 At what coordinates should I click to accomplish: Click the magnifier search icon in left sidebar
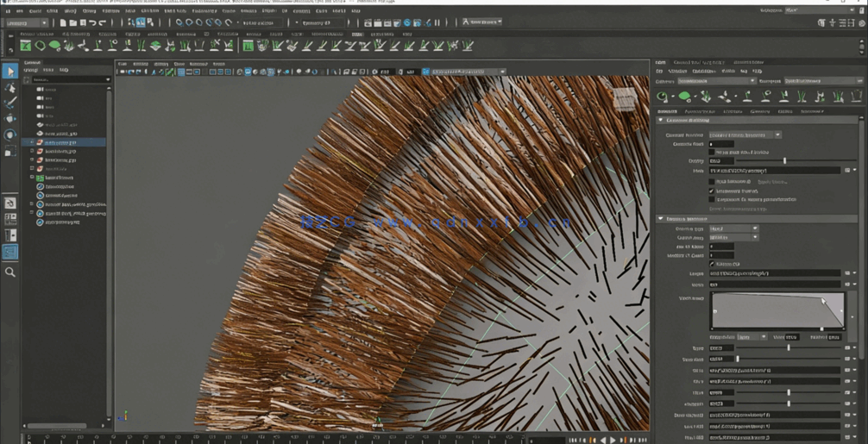[x=10, y=272]
